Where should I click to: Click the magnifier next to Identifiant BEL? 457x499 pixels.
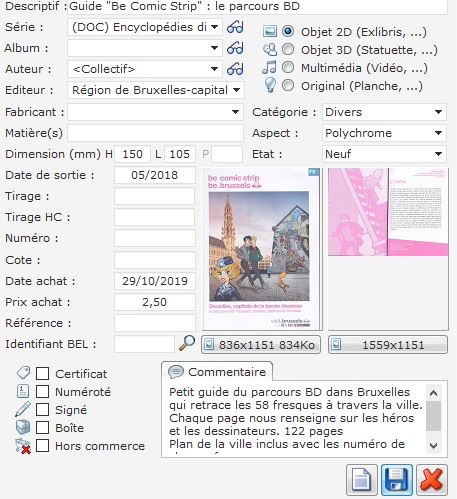[187, 343]
